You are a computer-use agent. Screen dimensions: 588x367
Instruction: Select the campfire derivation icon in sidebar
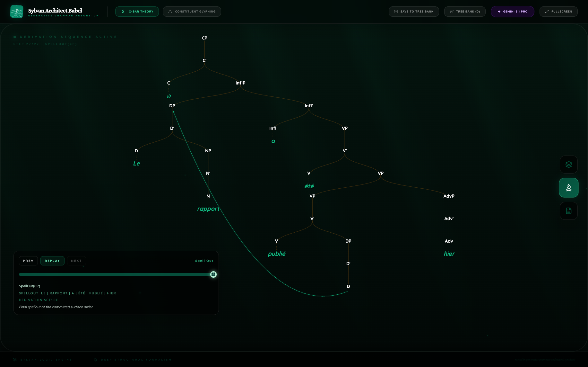568,187
